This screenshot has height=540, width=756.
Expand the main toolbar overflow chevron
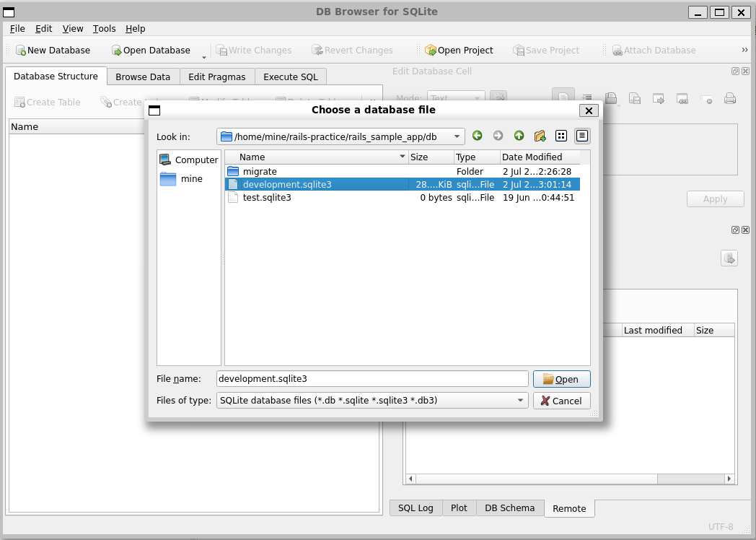pos(744,50)
